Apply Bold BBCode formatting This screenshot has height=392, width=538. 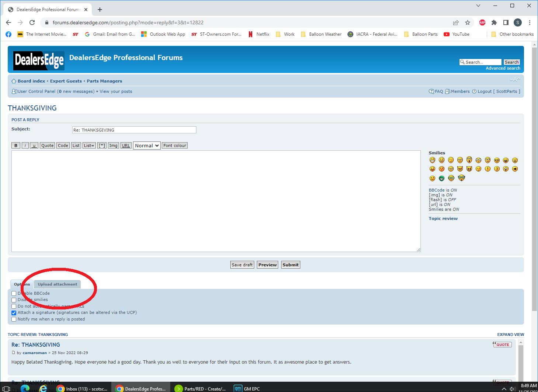tap(16, 146)
